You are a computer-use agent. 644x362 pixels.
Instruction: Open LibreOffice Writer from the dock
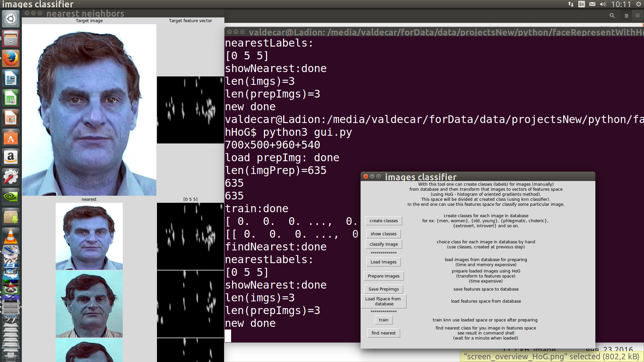click(x=11, y=79)
